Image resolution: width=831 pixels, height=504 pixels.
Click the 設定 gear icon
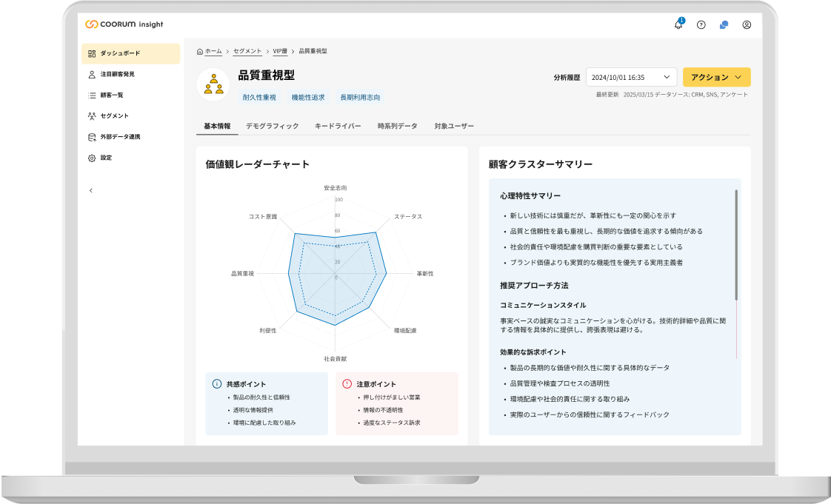(92, 158)
